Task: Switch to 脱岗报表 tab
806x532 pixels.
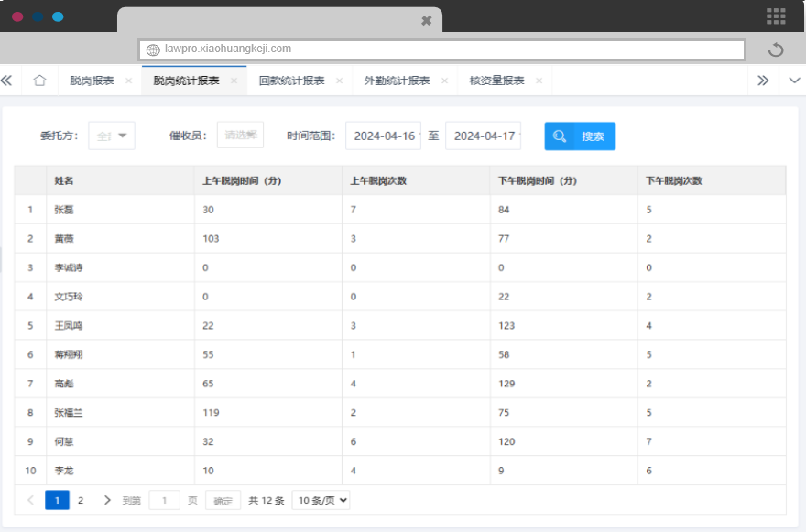Action: point(92,81)
